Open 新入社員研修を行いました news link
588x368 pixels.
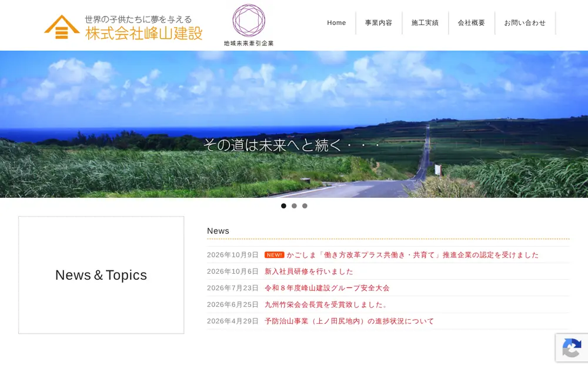pos(309,271)
